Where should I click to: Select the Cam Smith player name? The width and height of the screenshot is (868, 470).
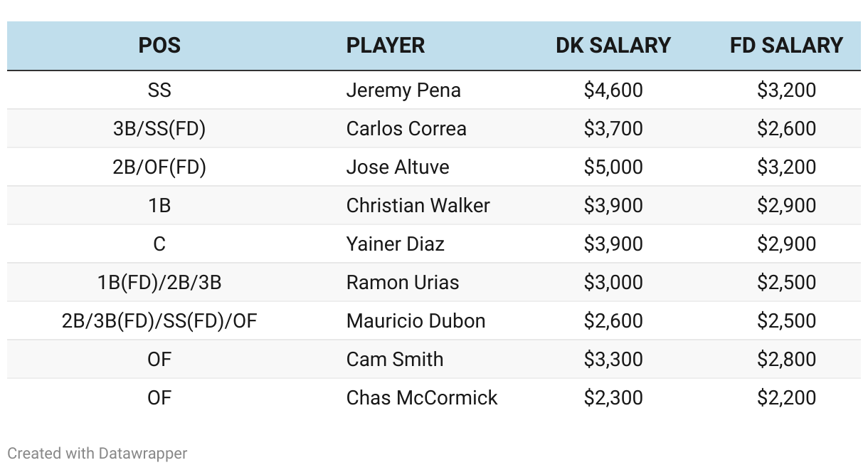point(395,360)
